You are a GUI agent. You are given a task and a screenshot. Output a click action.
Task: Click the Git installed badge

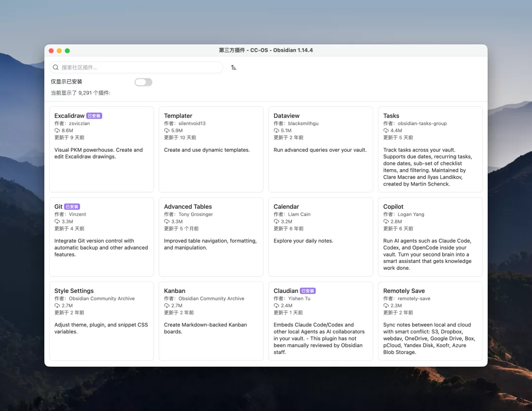(x=72, y=207)
